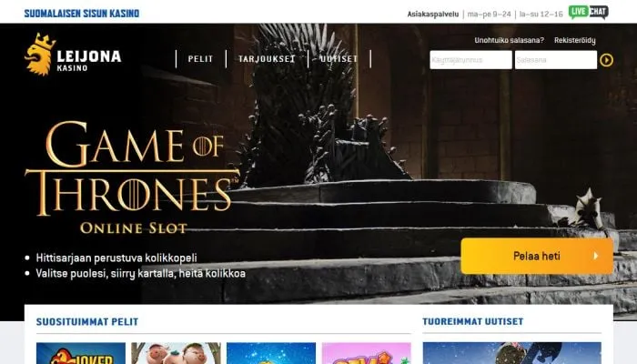Click the "Valitse puolesi, siirry kartalla" text
Image resolution: width=637 pixels, height=364 pixels.
coord(106,273)
